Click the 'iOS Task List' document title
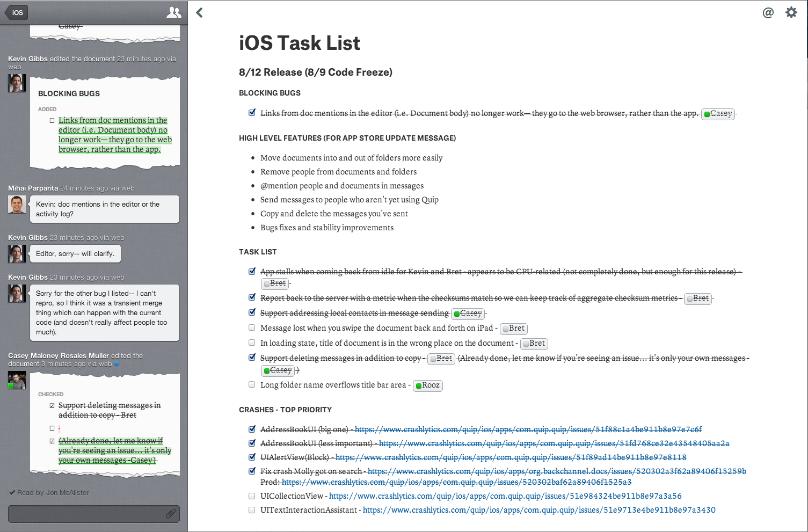This screenshot has height=532, width=808. pos(299,43)
